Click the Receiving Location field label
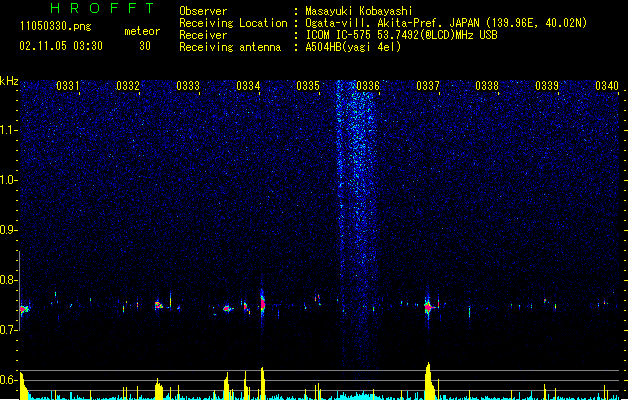The height and width of the screenshot is (400, 629). tap(233, 23)
